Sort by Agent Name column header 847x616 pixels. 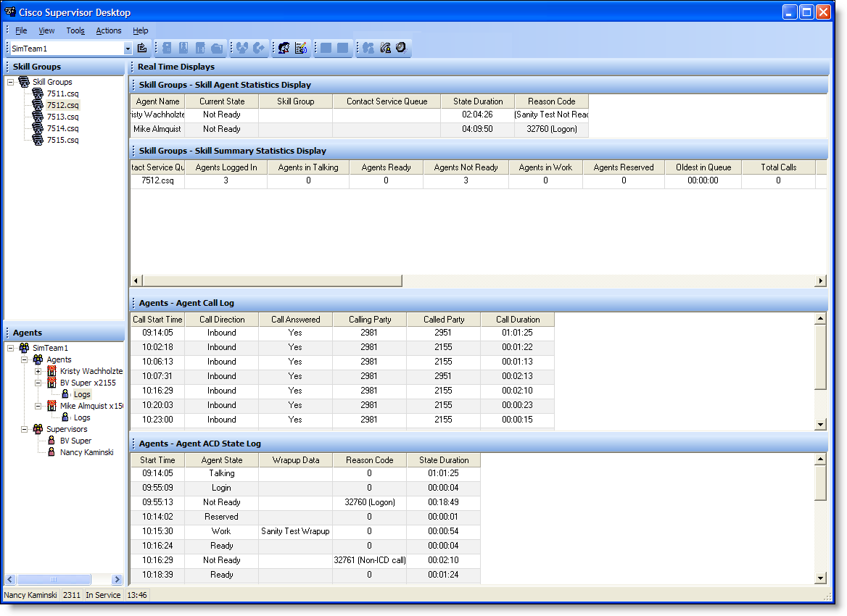point(157,101)
